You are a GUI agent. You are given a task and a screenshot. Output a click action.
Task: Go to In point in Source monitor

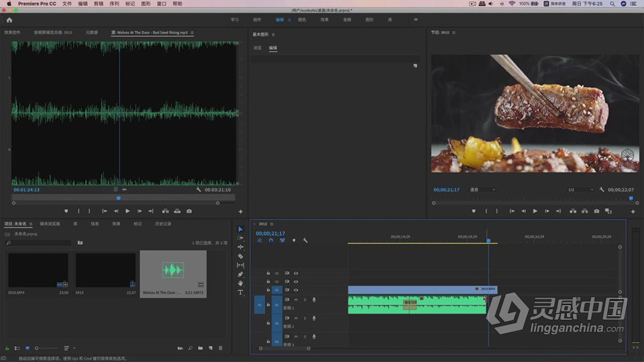105,211
